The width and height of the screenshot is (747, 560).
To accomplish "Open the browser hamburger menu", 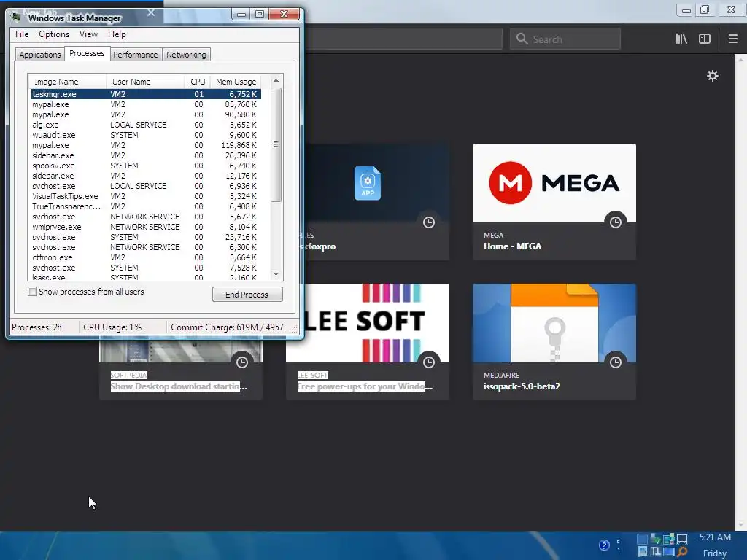I will click(732, 39).
